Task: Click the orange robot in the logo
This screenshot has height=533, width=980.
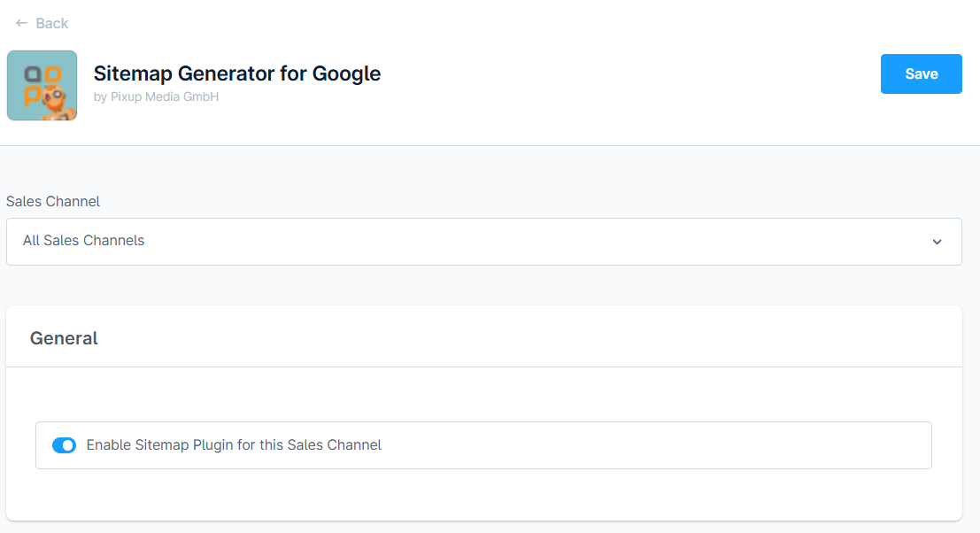Action: tap(58, 100)
